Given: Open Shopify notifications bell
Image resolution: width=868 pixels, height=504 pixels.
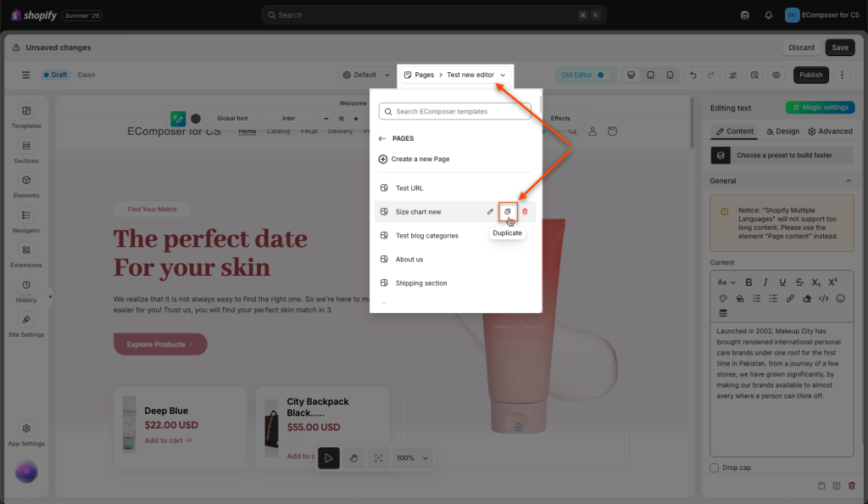Looking at the screenshot, I should click(768, 15).
